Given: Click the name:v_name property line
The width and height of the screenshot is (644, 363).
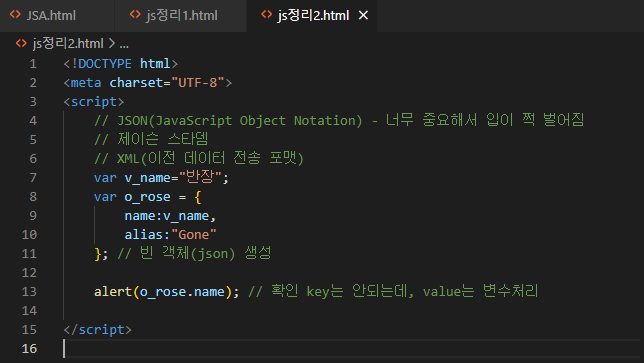Looking at the screenshot, I should 170,216.
